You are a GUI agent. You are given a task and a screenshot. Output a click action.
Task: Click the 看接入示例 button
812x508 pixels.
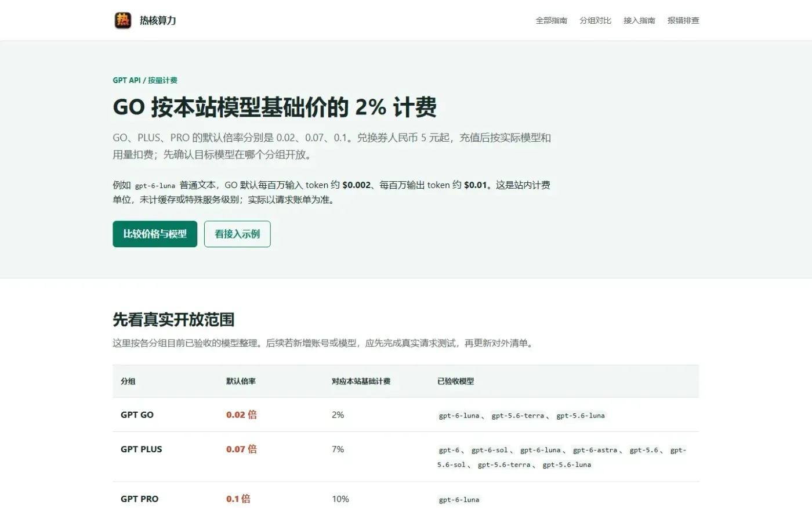click(237, 234)
